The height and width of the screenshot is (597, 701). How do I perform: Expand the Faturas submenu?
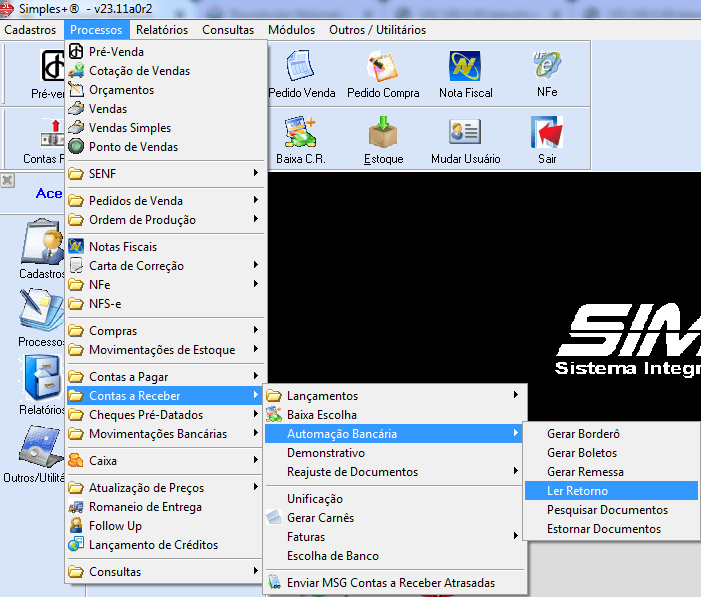click(393, 537)
